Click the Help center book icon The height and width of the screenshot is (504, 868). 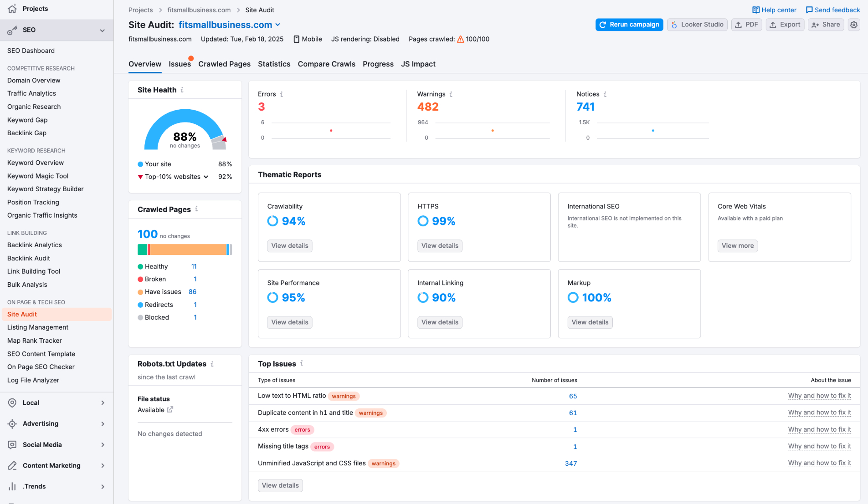(x=756, y=10)
